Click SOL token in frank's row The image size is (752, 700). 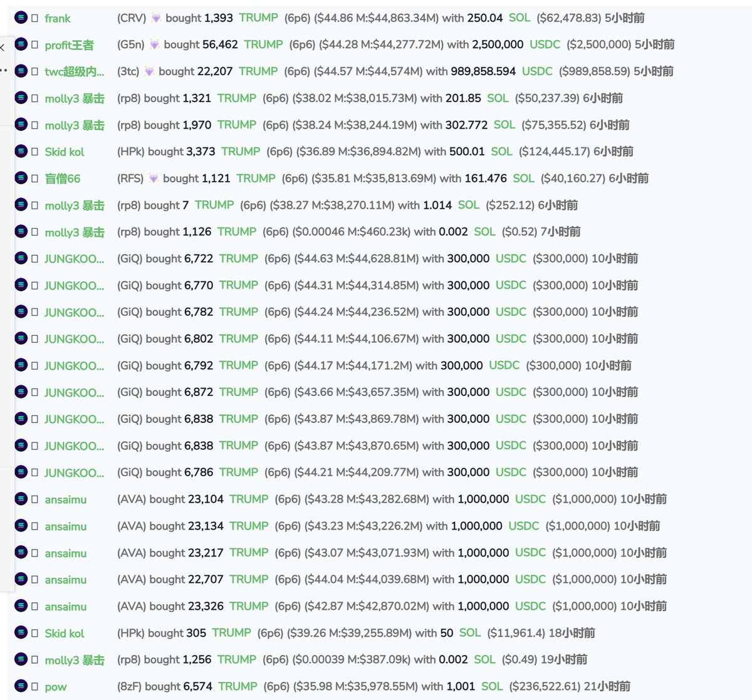520,18
